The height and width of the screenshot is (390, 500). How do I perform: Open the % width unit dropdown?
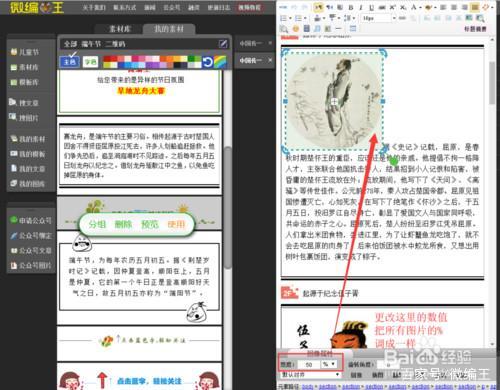point(329,364)
